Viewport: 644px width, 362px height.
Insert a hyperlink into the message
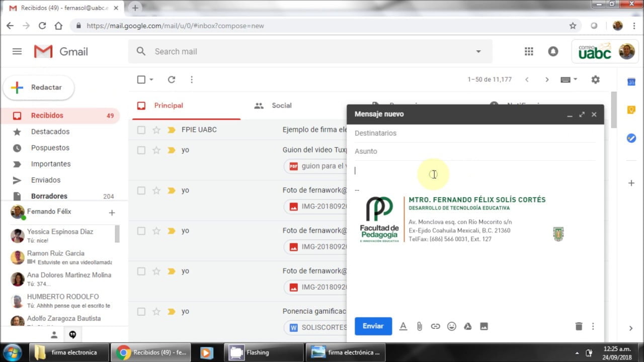point(435,326)
